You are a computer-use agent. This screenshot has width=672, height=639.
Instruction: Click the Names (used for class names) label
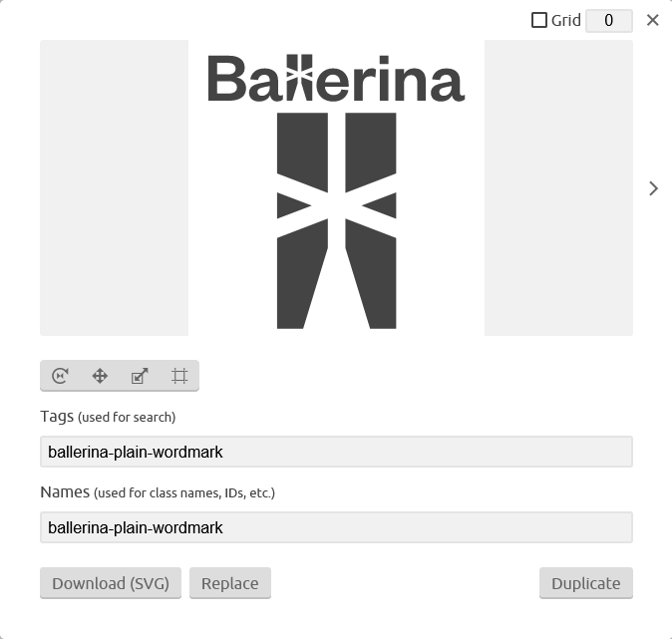click(x=158, y=492)
